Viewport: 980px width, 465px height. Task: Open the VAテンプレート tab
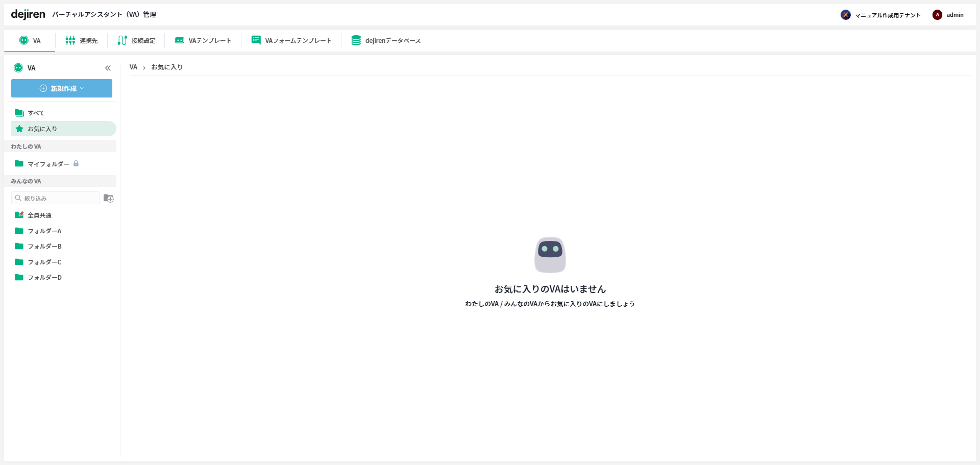203,41
